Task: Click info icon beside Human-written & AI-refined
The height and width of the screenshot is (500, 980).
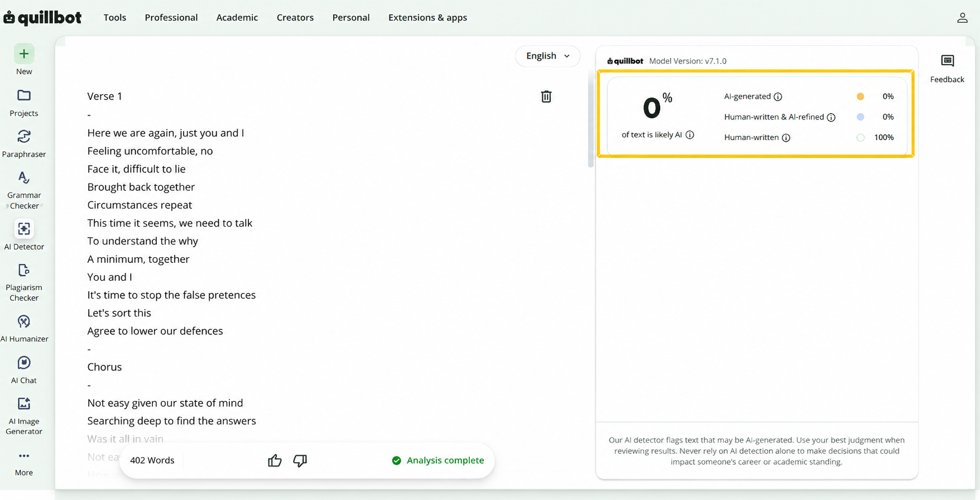Action: click(831, 117)
